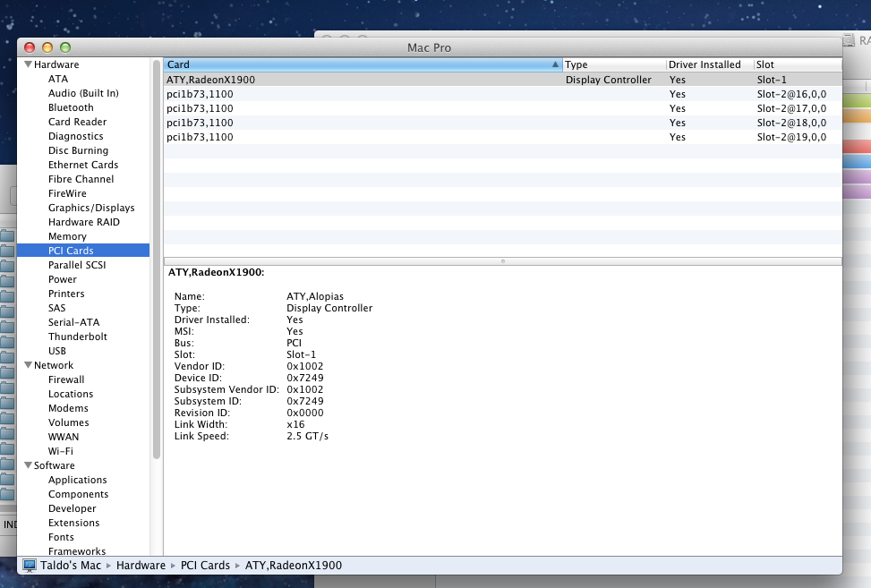This screenshot has width=871, height=588.
Task: Show Fonts software information
Action: 61,537
